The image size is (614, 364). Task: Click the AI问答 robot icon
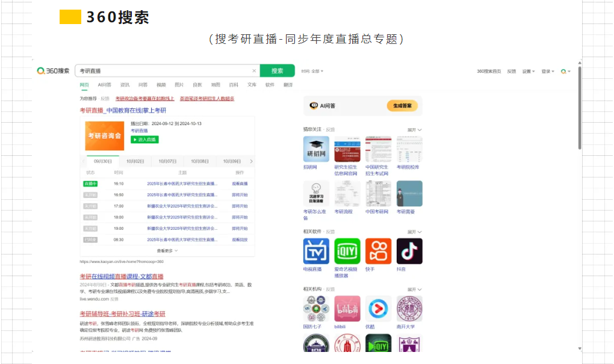click(x=314, y=106)
